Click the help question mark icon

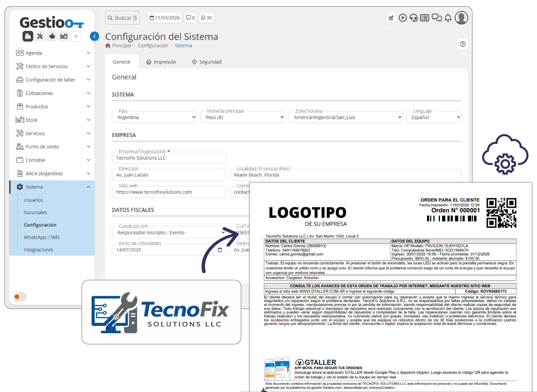[x=463, y=44]
